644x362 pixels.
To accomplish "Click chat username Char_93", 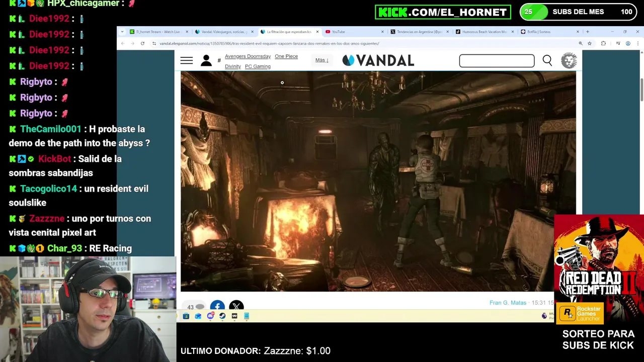I will click(64, 248).
